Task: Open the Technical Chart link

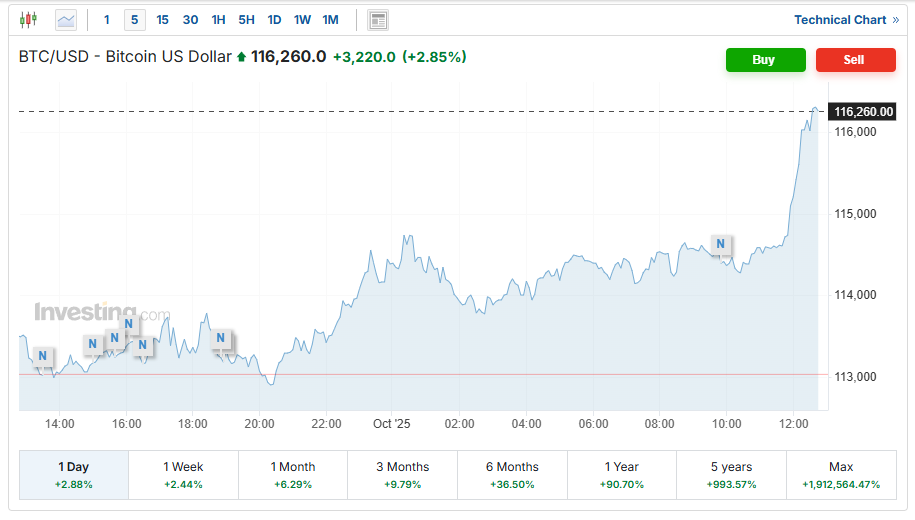Action: click(x=846, y=20)
